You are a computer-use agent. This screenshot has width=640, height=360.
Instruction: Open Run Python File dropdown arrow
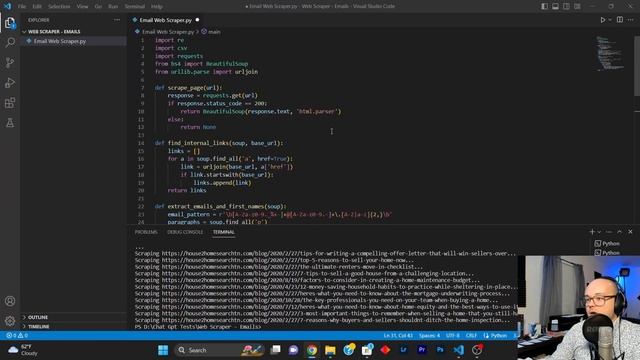(610, 20)
